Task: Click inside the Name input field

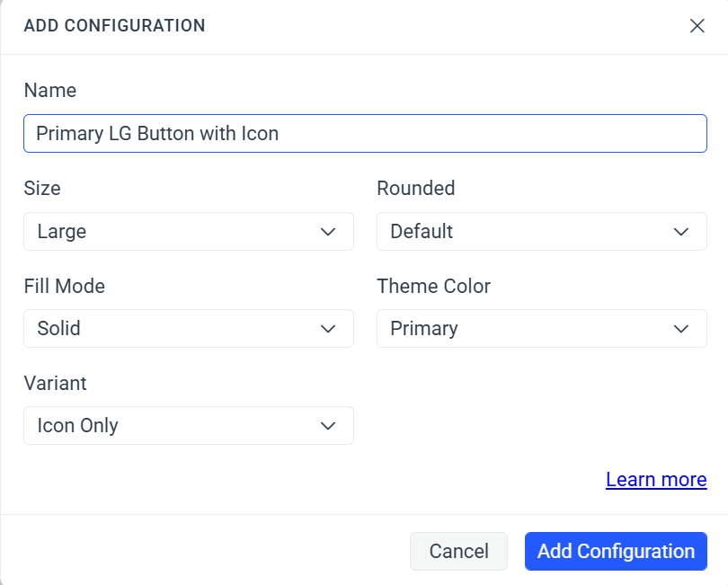Action: click(364, 133)
